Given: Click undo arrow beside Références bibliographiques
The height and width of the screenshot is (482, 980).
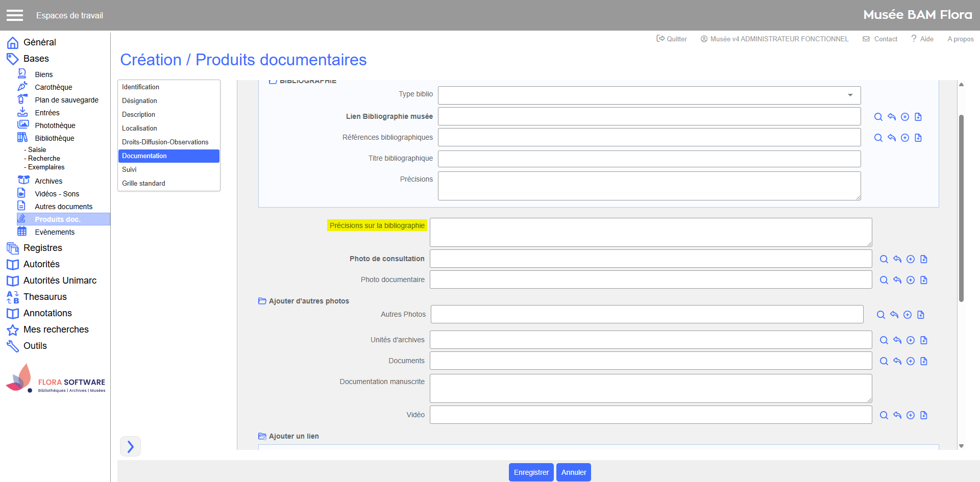Looking at the screenshot, I should point(892,138).
